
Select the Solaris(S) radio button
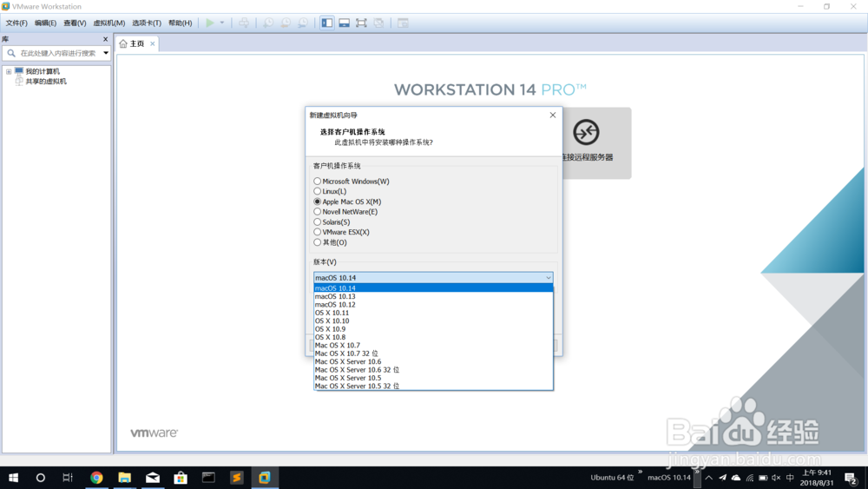(317, 222)
